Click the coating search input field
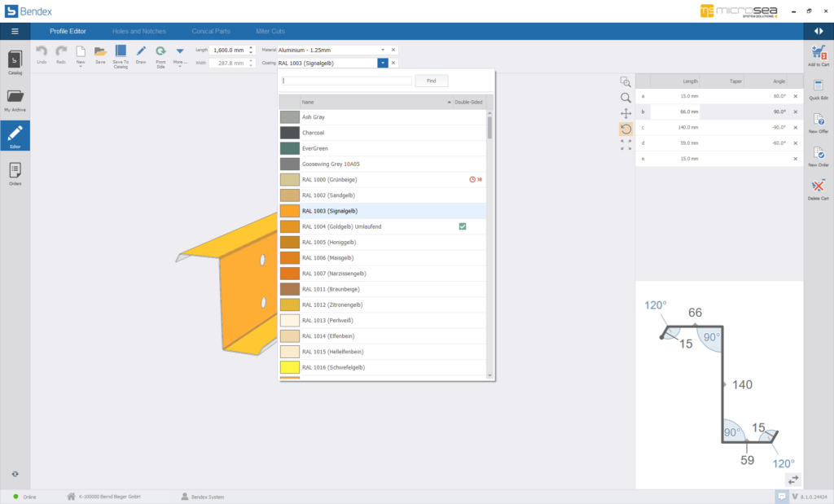834x504 pixels. (x=346, y=81)
